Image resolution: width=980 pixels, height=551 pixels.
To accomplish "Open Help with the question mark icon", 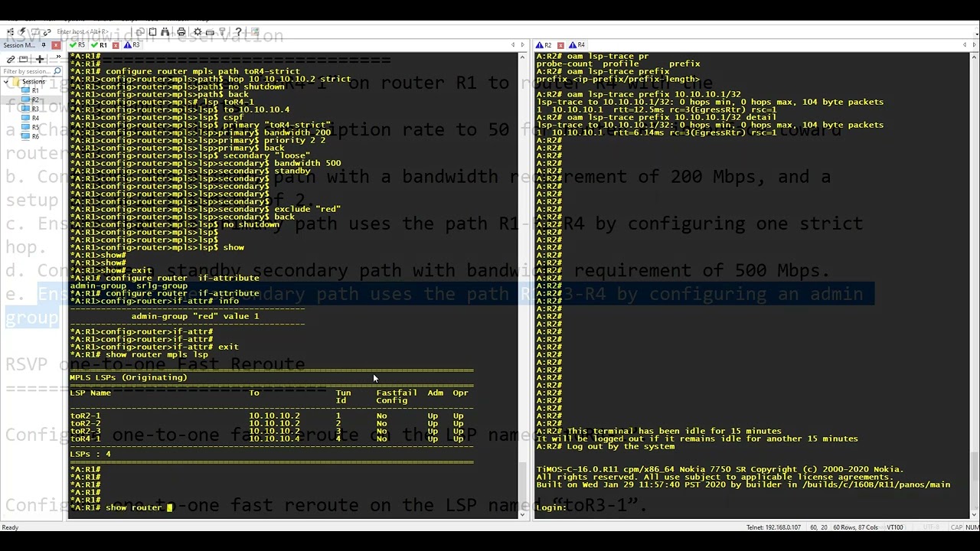I will [x=238, y=32].
